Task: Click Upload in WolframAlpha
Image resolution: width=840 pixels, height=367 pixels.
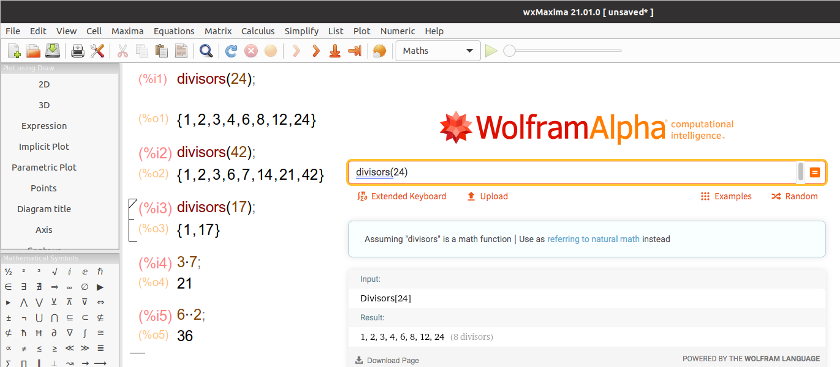Action: pyautogui.click(x=488, y=196)
